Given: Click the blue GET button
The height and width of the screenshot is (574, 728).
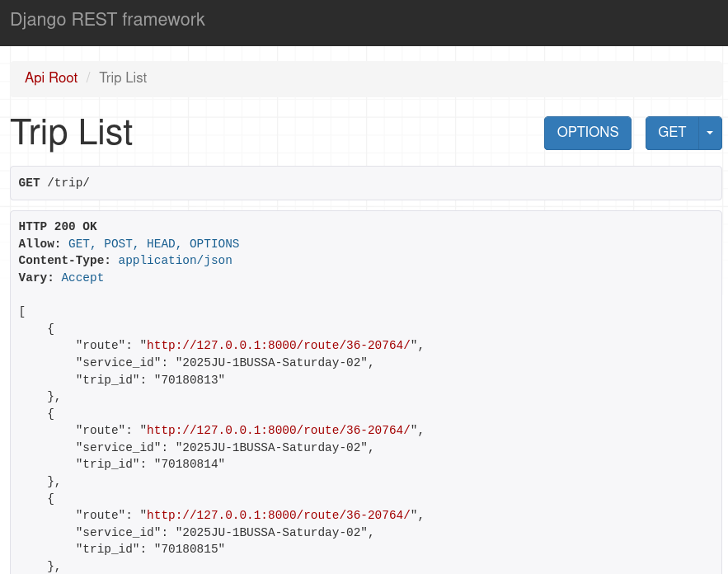Looking at the screenshot, I should (x=671, y=133).
